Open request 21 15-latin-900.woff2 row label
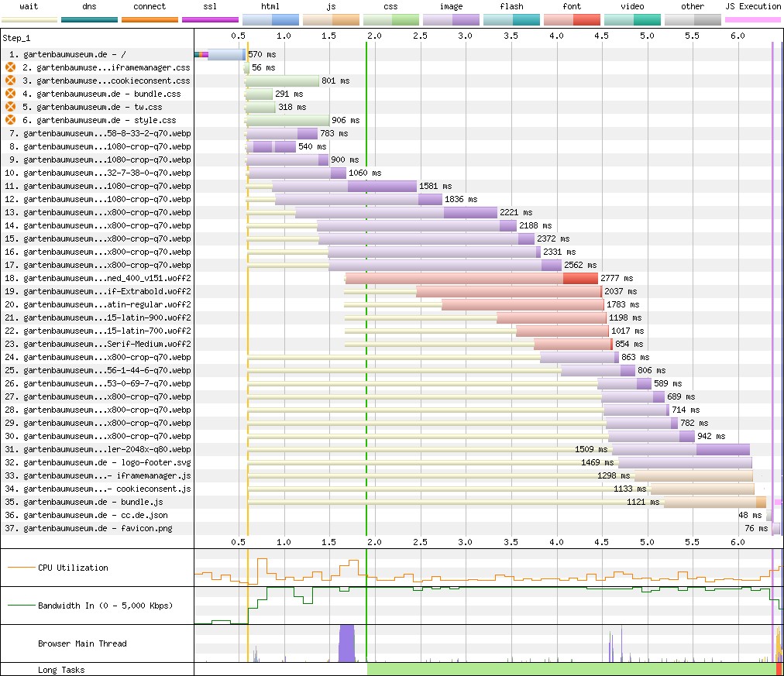 [x=98, y=317]
